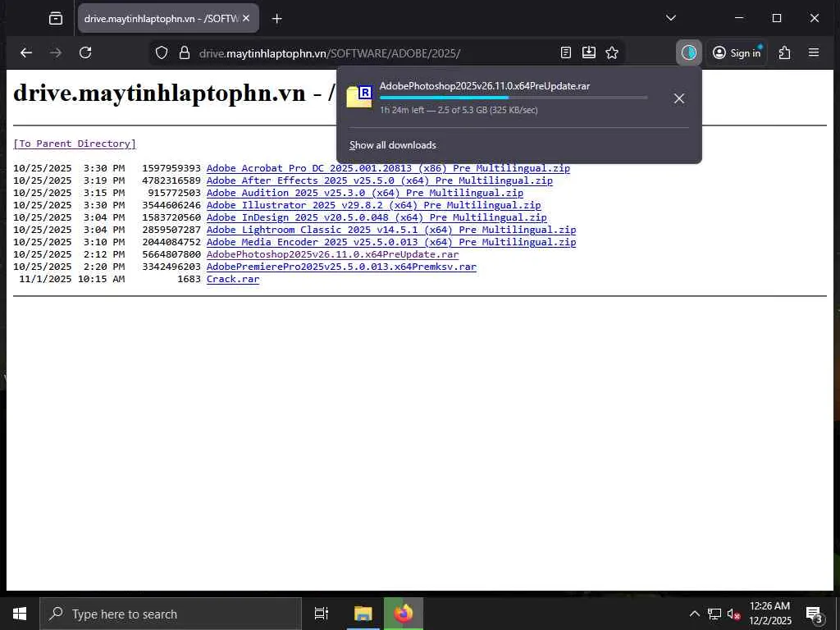Toggle Reader View icon in address bar
The height and width of the screenshot is (630, 840).
(566, 52)
